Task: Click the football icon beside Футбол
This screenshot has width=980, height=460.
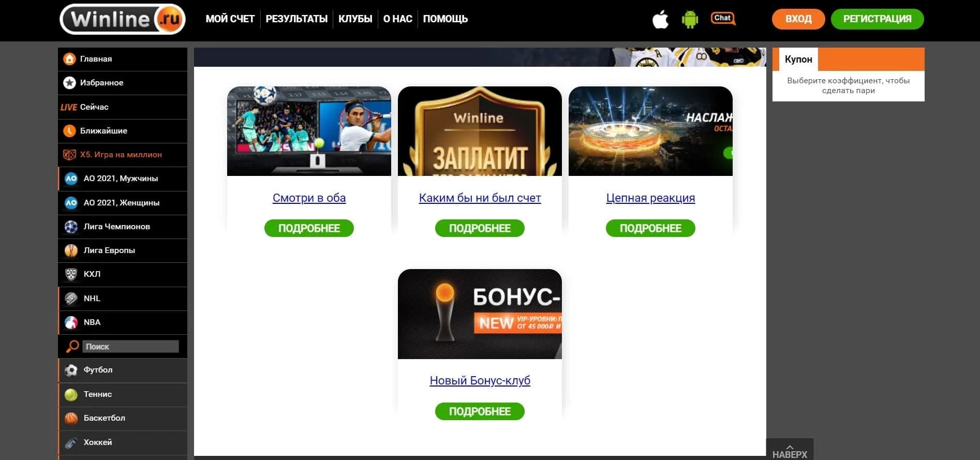Action: 71,370
